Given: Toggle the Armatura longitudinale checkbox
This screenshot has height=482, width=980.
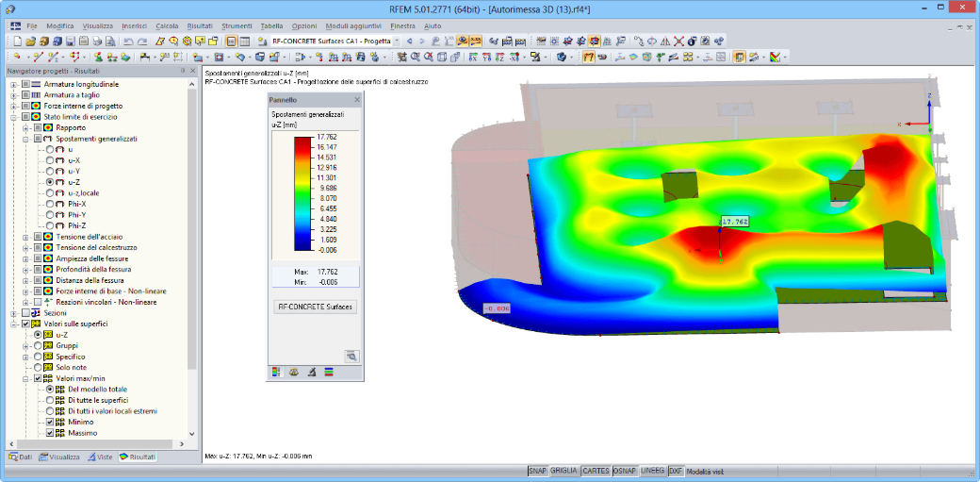Looking at the screenshot, I should pyautogui.click(x=25, y=84).
